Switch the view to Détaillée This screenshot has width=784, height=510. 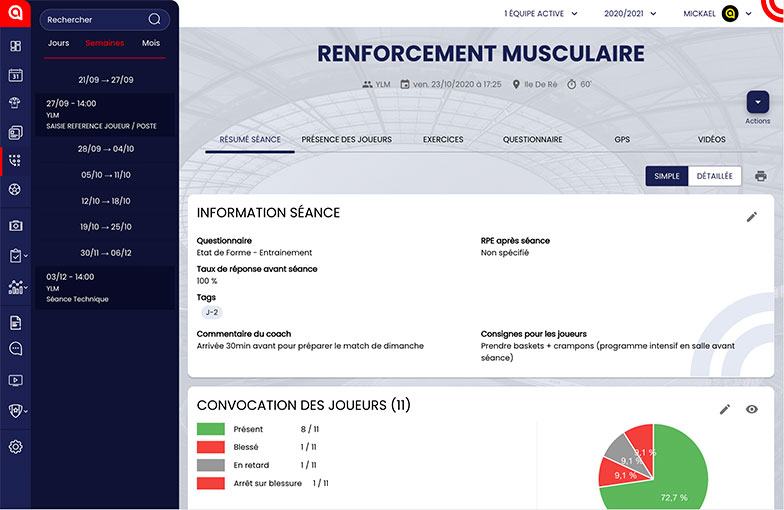(x=714, y=177)
